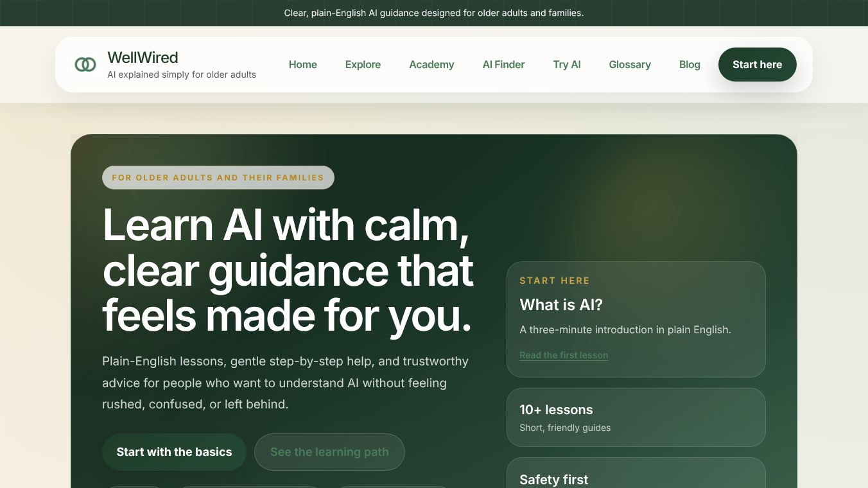
Task: Click the 'START HERE' card label
Action: (555, 281)
